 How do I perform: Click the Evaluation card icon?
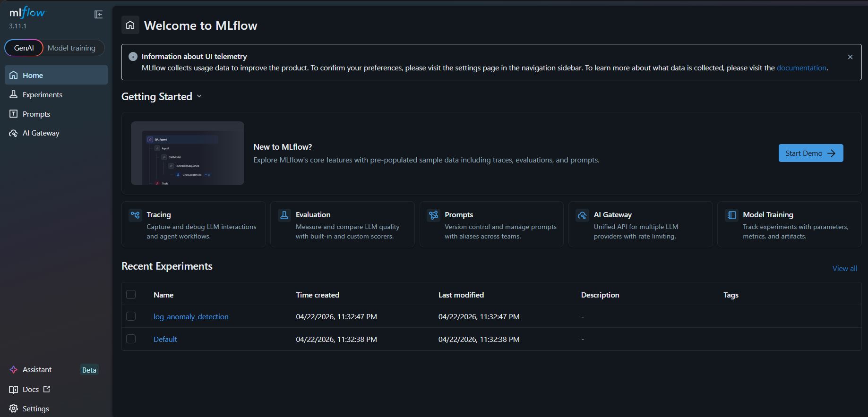pyautogui.click(x=284, y=215)
